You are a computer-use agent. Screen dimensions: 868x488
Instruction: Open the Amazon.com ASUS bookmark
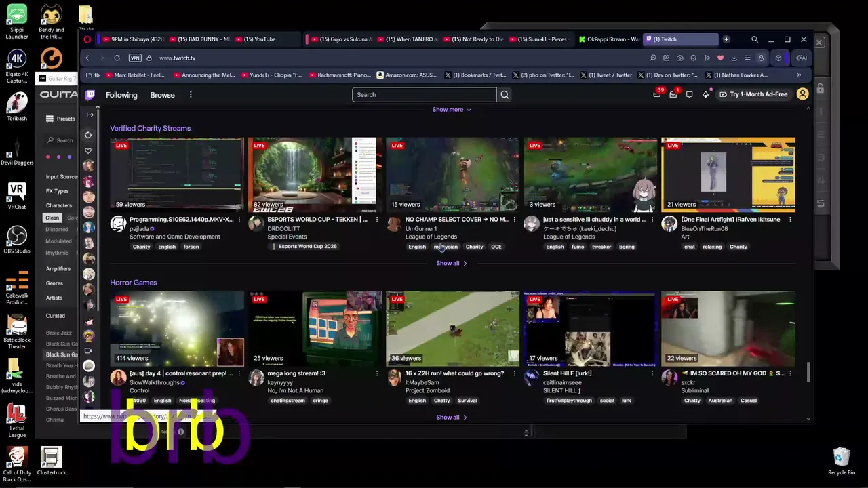[x=407, y=75]
